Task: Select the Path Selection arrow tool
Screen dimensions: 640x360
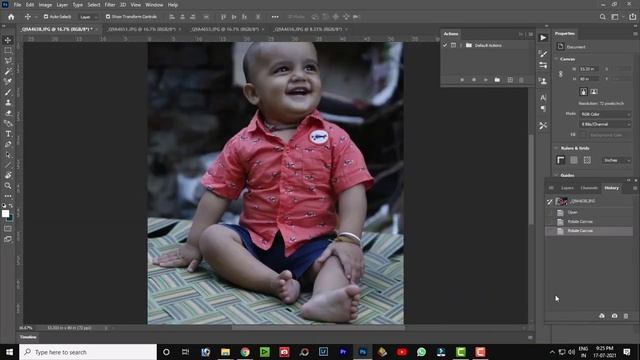Action: coord(8,155)
